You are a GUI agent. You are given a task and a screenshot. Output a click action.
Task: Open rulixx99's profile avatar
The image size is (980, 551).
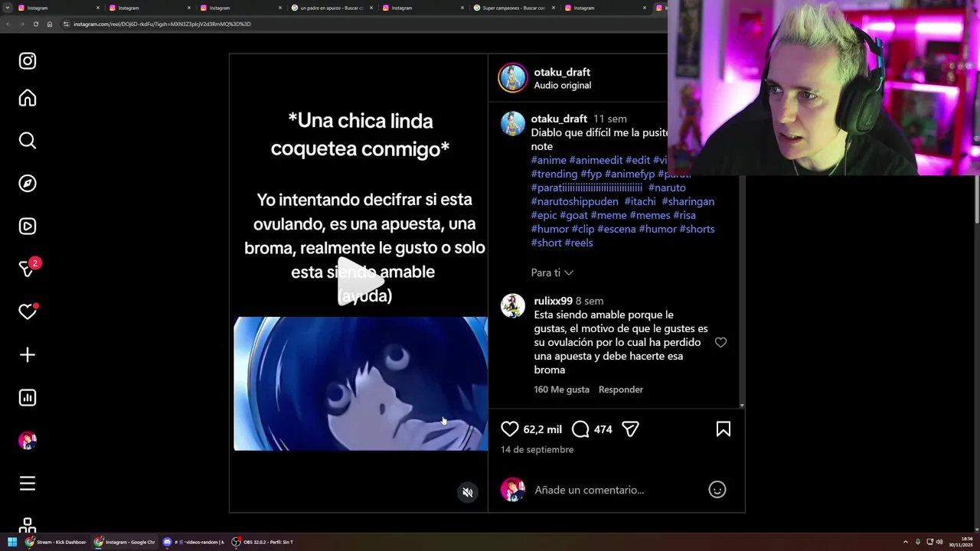pos(513,306)
